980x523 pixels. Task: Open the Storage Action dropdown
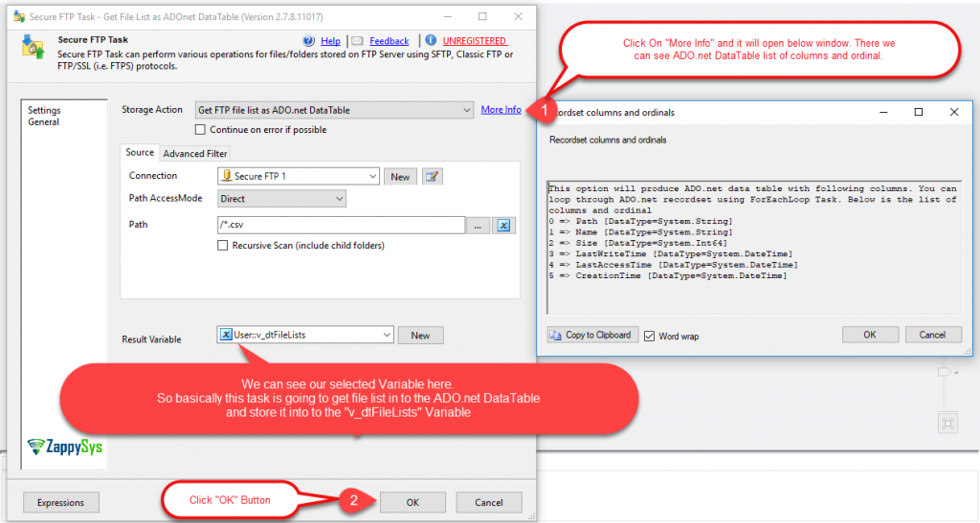pos(466,110)
